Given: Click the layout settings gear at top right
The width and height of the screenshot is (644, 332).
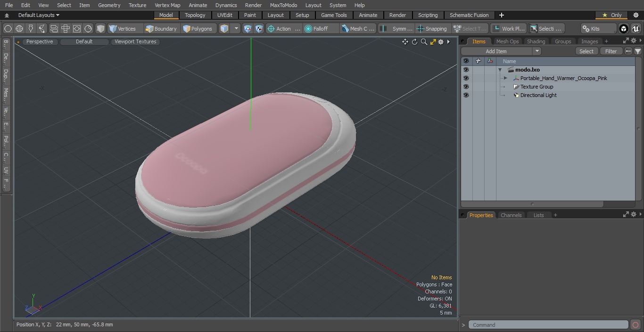Looking at the screenshot, I should (x=636, y=15).
